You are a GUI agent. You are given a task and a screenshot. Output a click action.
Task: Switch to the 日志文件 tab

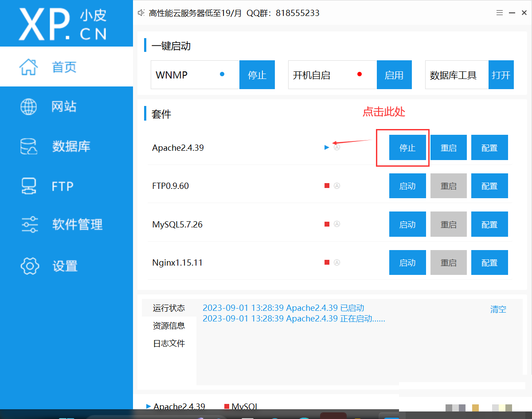(x=169, y=343)
